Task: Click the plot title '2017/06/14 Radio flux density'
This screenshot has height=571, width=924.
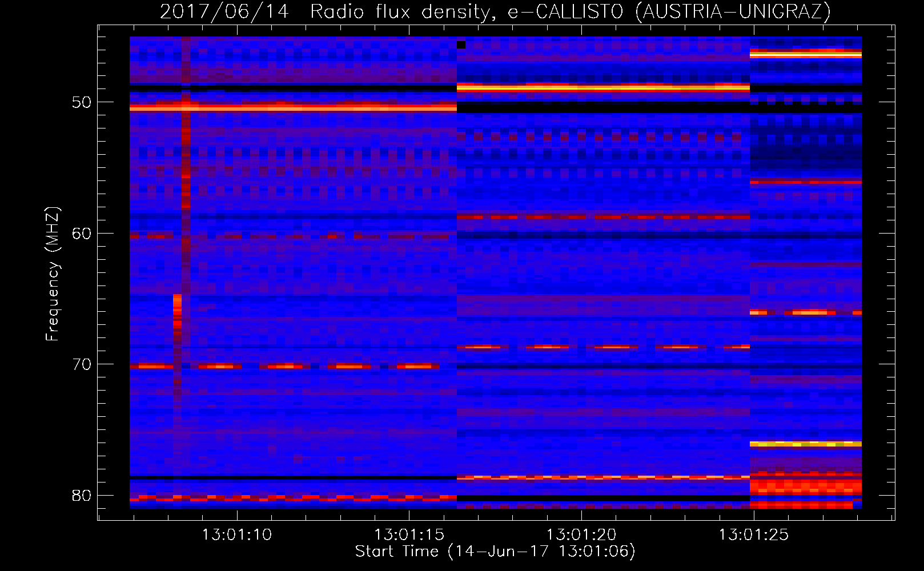Action: point(495,11)
